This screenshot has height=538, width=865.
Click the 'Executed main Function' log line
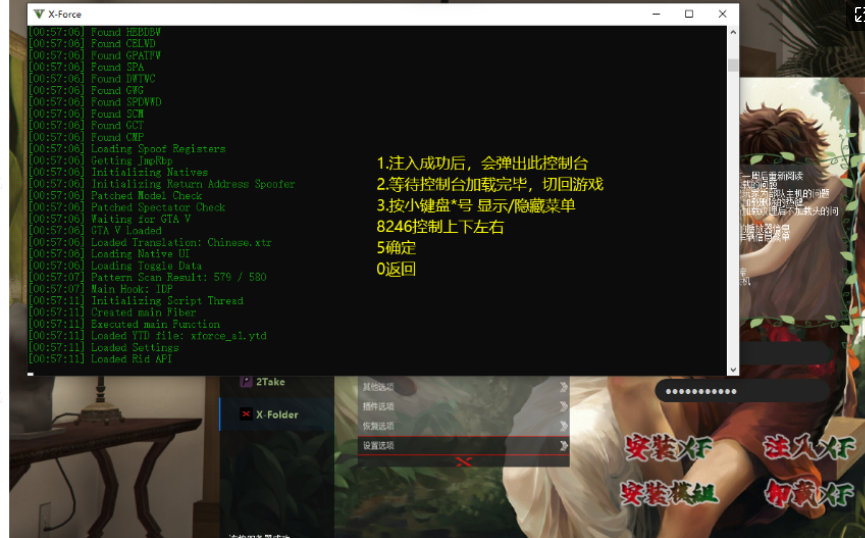point(124,324)
